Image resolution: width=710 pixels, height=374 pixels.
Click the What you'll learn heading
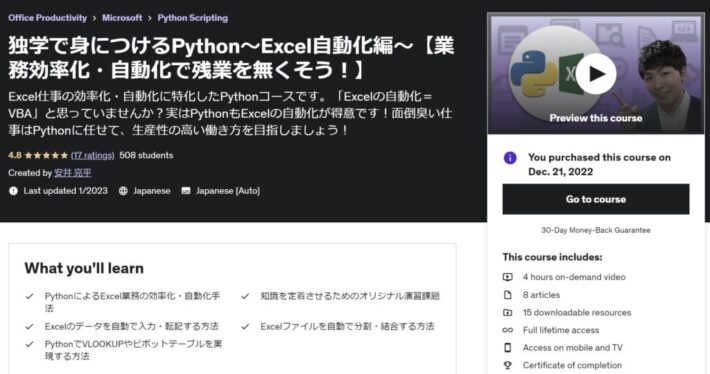84,268
